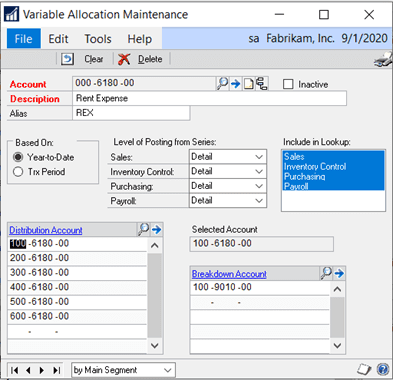Viewport: 393px width, 380px height.
Task: Toggle the Inactive checkbox
Action: [x=288, y=84]
